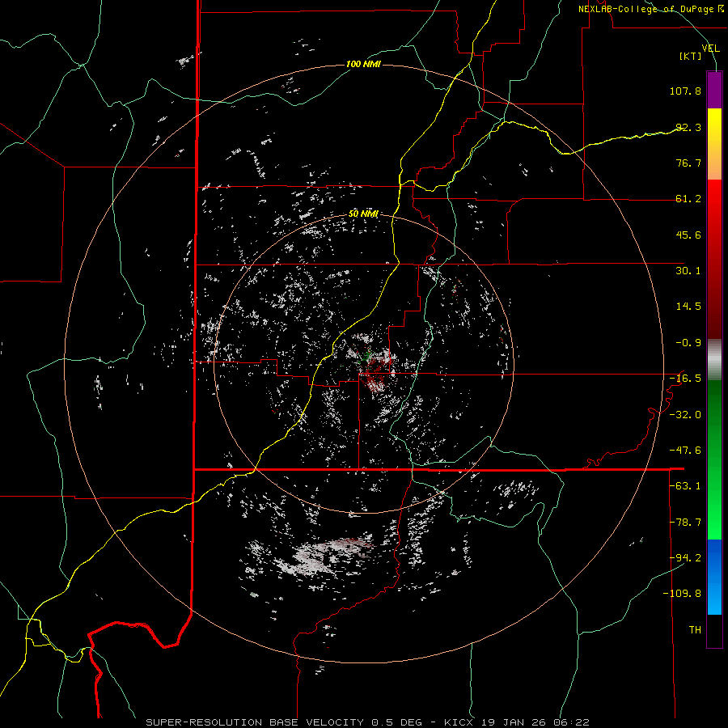Select the 61.2 legend value
The height and width of the screenshot is (728, 728).
pos(688,199)
